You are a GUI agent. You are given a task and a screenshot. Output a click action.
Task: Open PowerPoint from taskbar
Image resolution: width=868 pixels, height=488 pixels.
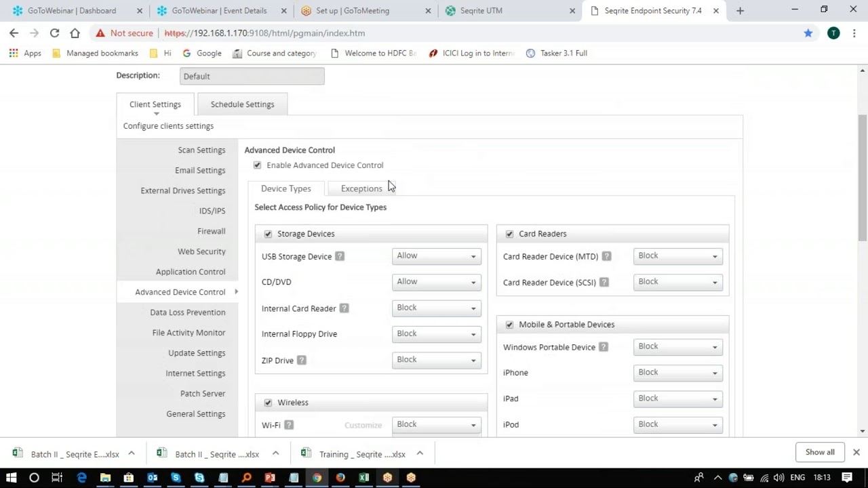point(270,478)
